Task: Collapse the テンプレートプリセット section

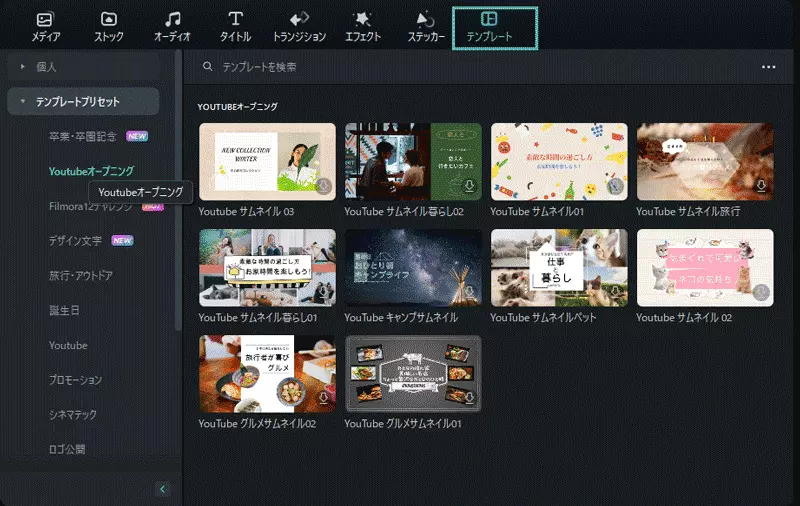Action: tap(22, 102)
